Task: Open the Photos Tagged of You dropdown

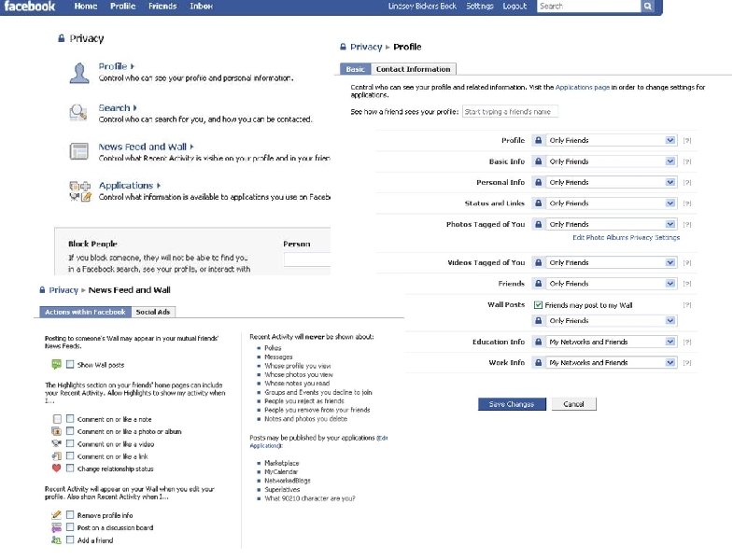Action: click(x=612, y=224)
